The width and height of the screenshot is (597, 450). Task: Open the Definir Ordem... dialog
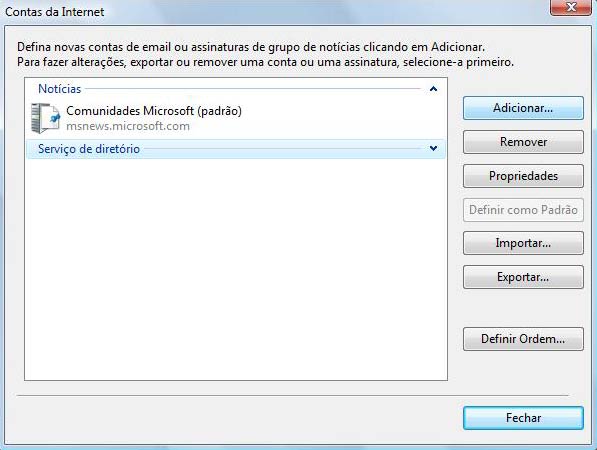(523, 339)
